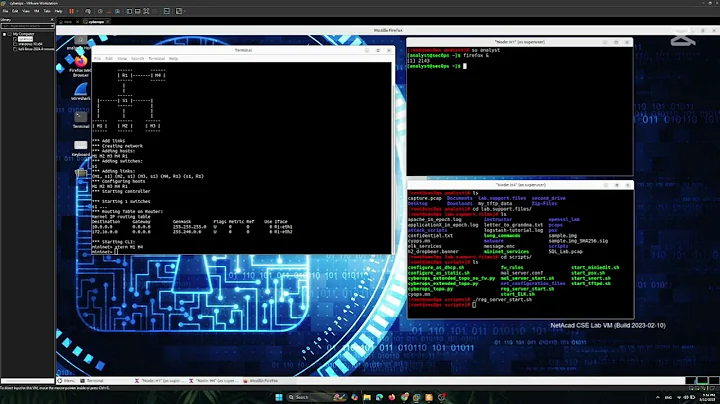Open the Help menu in Terminal window

pos(173,59)
